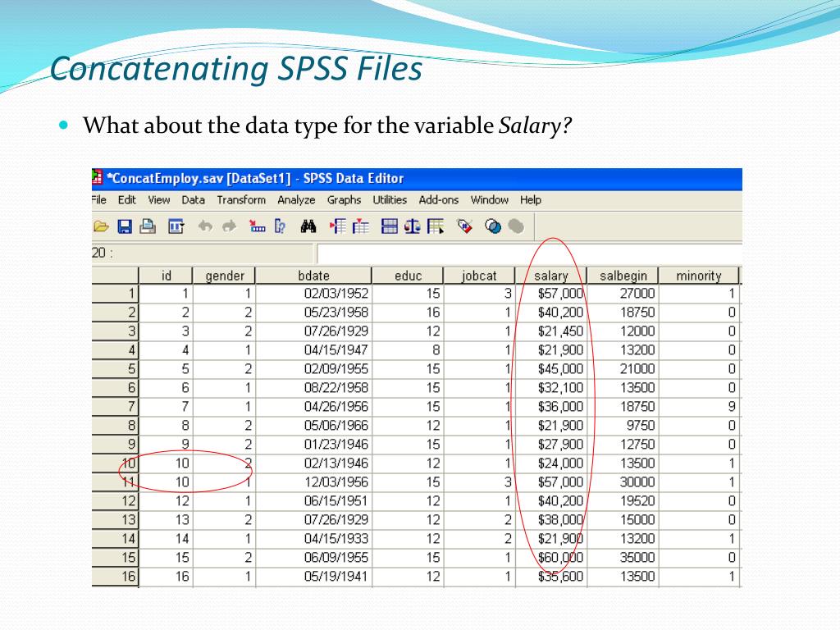Select the salary column header
The height and width of the screenshot is (630, 840).
pos(550,276)
